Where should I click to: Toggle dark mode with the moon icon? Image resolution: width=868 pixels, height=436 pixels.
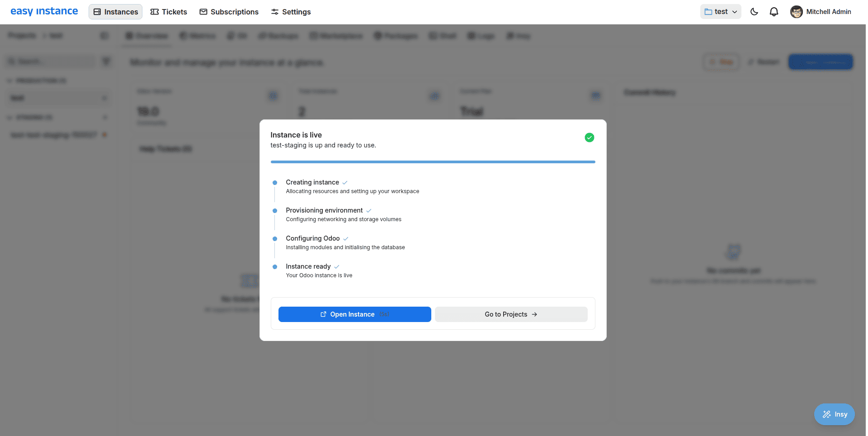coord(754,12)
